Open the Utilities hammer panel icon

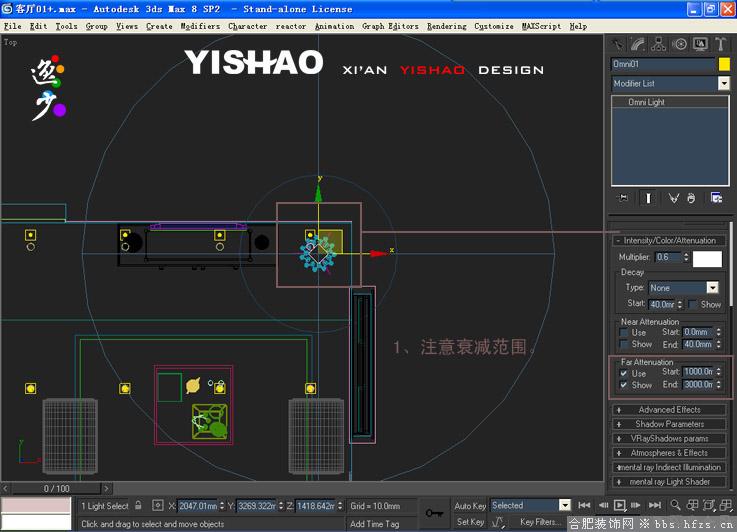[x=721, y=44]
